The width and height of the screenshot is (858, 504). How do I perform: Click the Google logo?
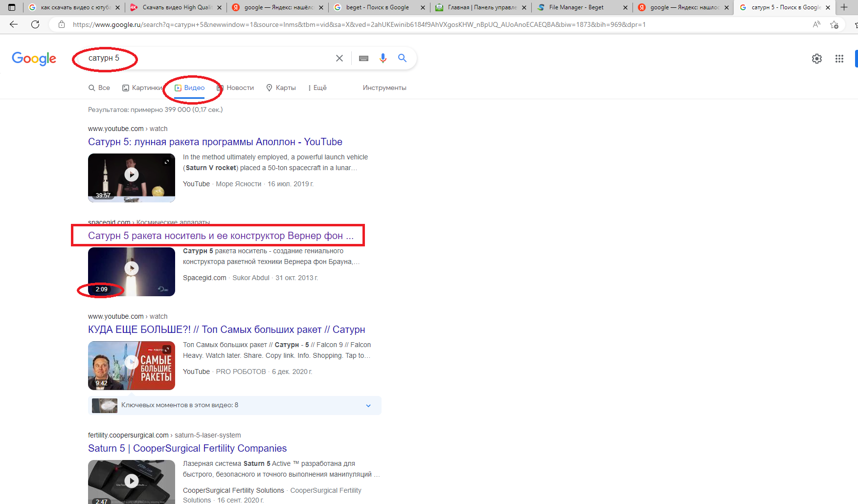click(x=34, y=59)
